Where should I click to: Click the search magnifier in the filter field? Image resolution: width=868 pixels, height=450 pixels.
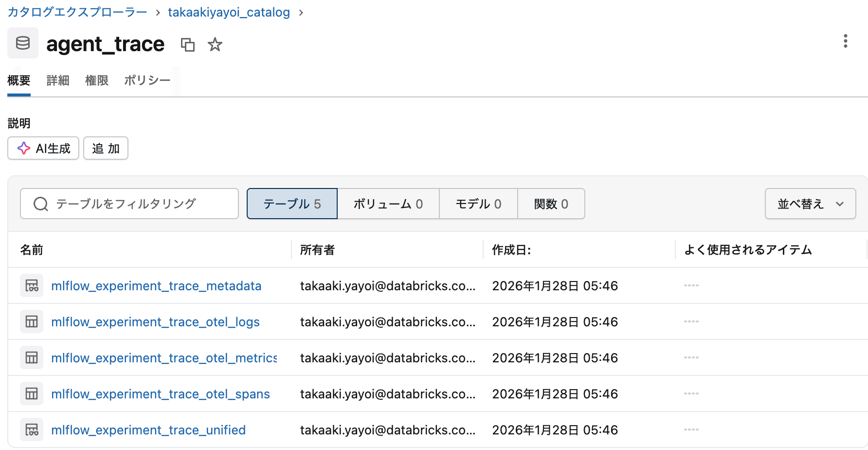coord(40,204)
